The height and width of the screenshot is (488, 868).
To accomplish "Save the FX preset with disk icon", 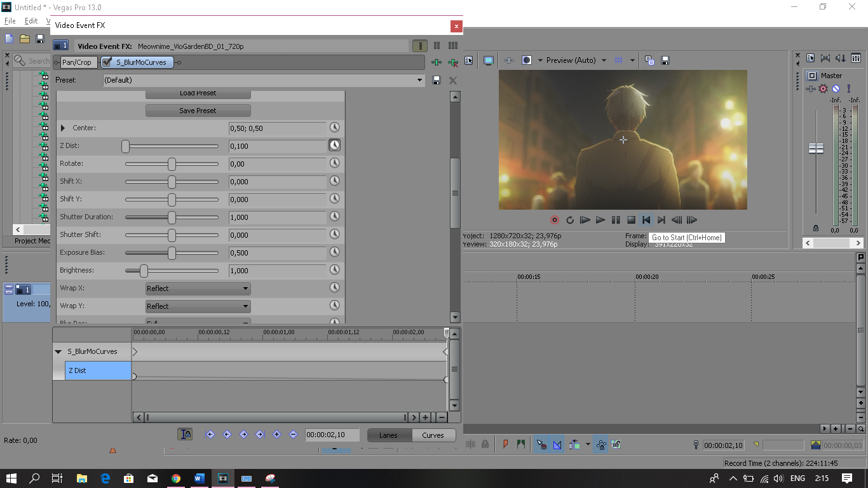I will tap(437, 80).
